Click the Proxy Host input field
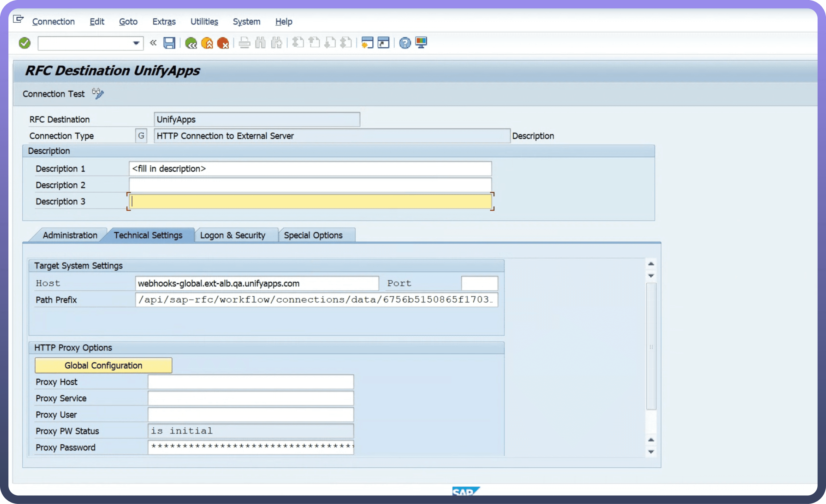The image size is (826, 504). tap(250, 382)
